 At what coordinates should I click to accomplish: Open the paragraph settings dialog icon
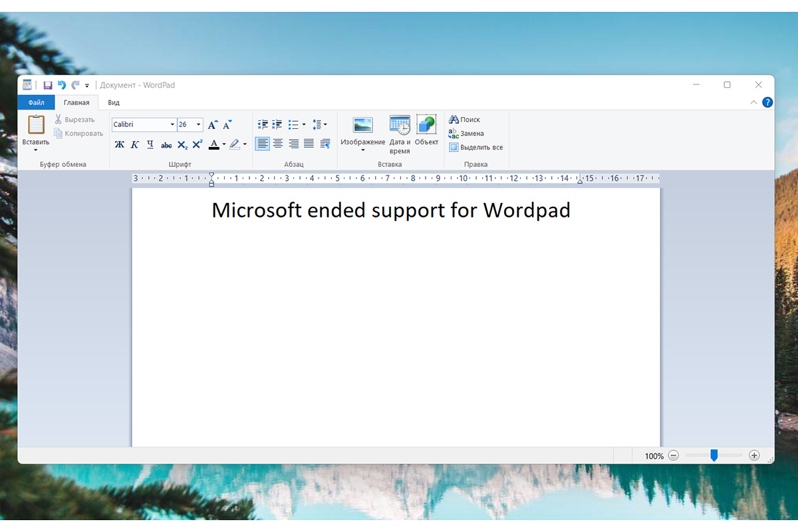click(x=325, y=144)
